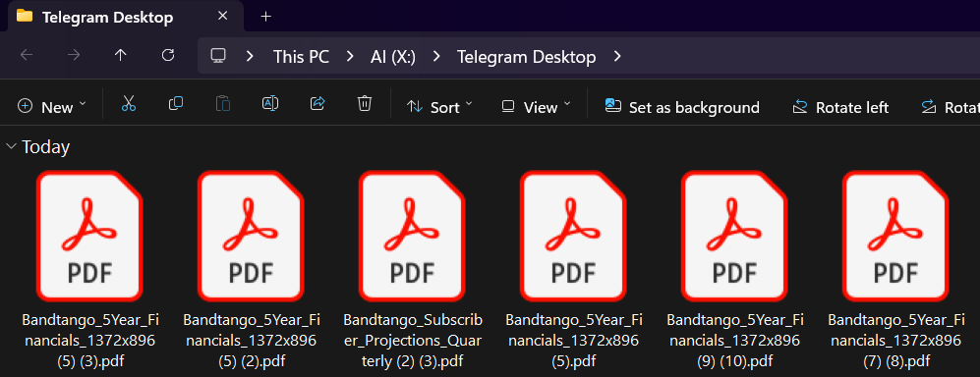Click filename text ending (7) (8).pdf

[x=896, y=341]
